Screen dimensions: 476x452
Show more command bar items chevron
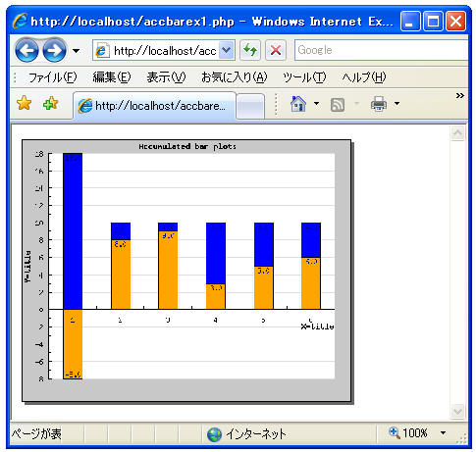coord(460,95)
